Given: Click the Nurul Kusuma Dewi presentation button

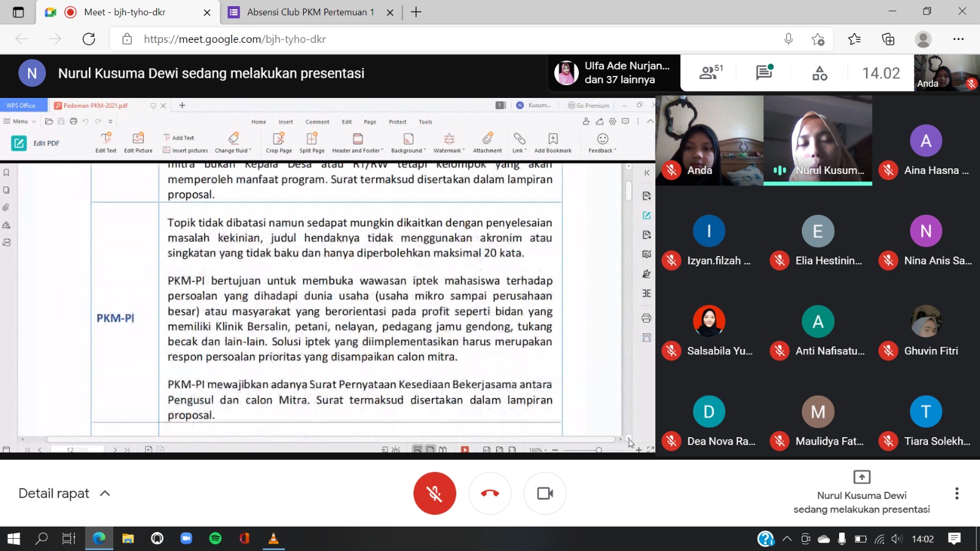Looking at the screenshot, I should pos(861,493).
